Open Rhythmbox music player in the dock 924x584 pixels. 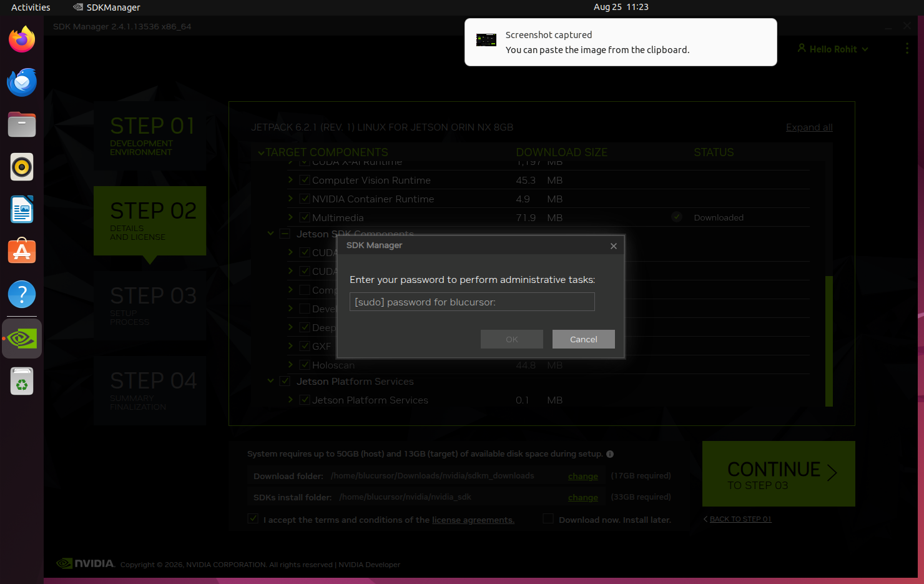click(x=22, y=167)
